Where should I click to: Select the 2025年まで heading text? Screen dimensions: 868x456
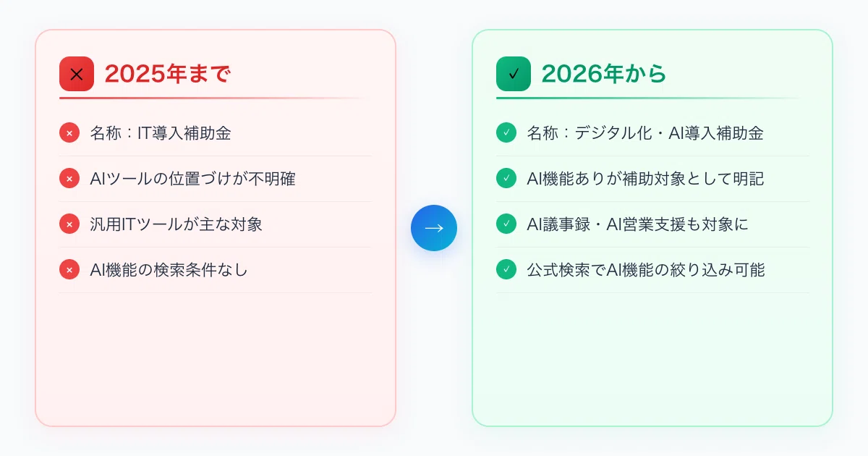[168, 74]
